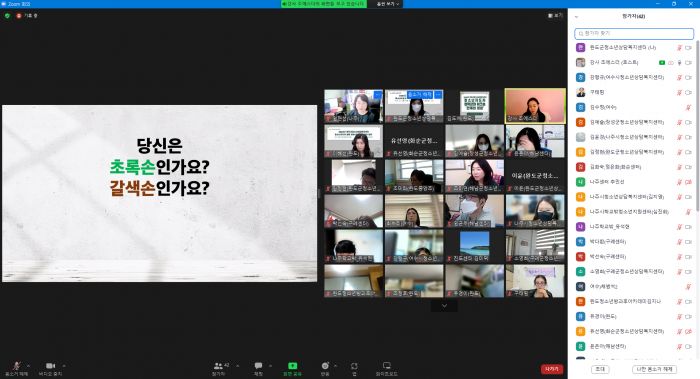Click participant search field
The height and width of the screenshot is (379, 700).
[x=634, y=33]
